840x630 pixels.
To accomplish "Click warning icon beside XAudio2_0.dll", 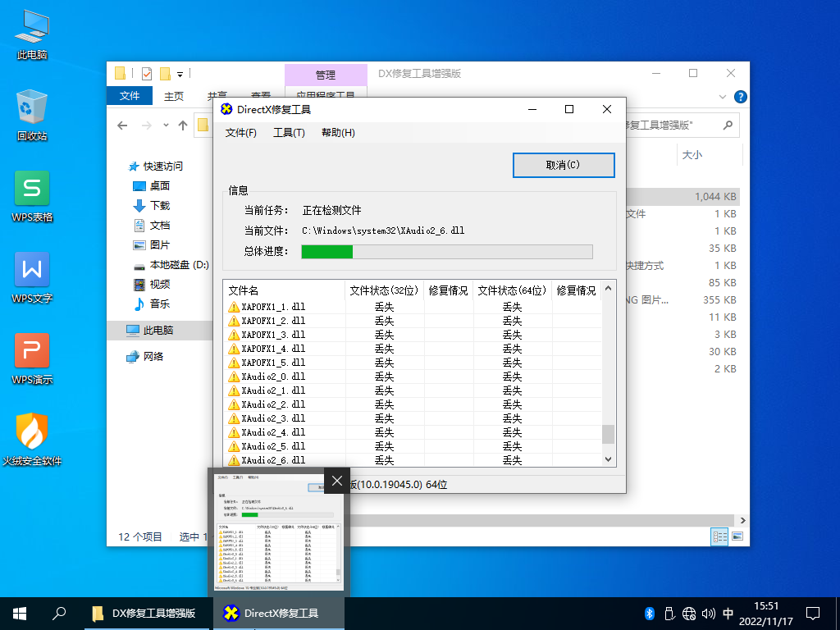I will (234, 377).
